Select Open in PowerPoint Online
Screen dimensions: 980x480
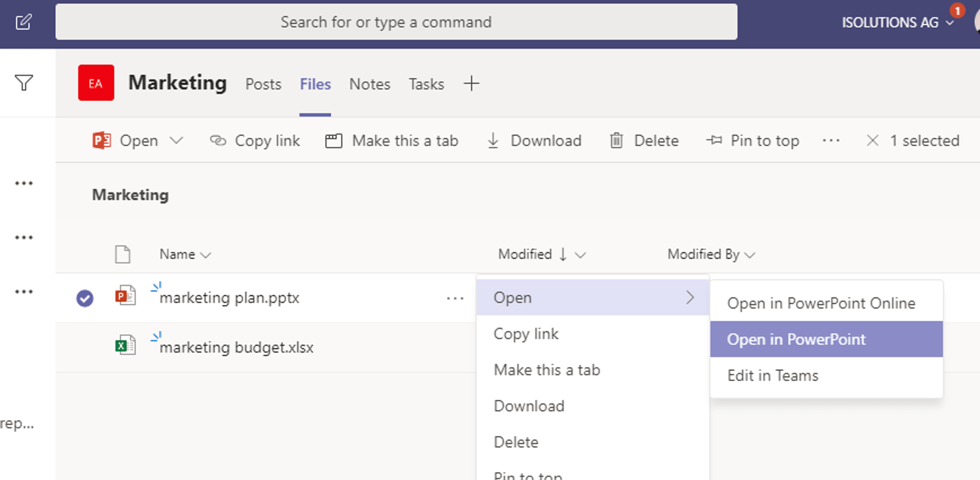click(x=826, y=303)
